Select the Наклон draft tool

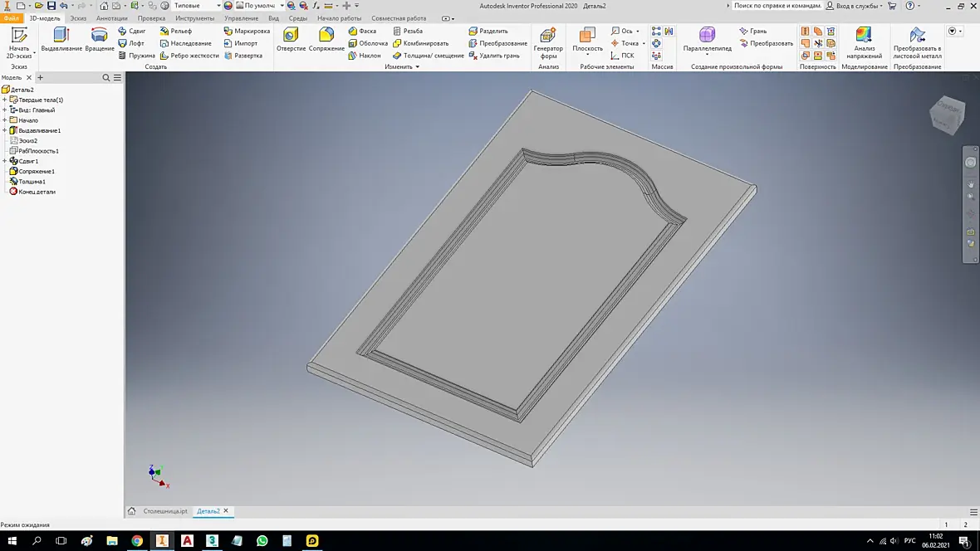[x=365, y=56]
